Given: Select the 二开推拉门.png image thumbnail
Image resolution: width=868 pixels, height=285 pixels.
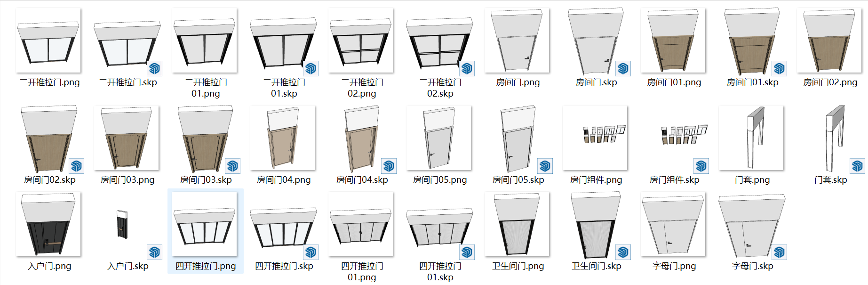Looking at the screenshot, I should click(48, 41).
